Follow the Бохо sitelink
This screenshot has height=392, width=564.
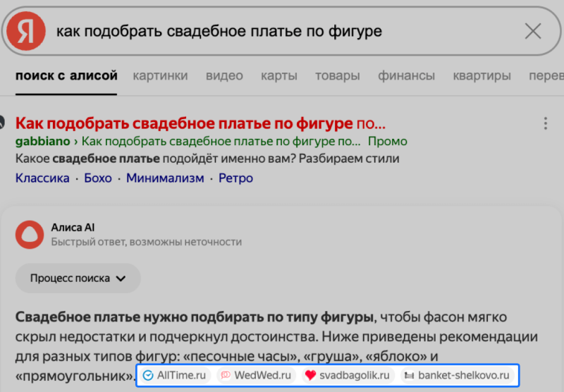97,178
